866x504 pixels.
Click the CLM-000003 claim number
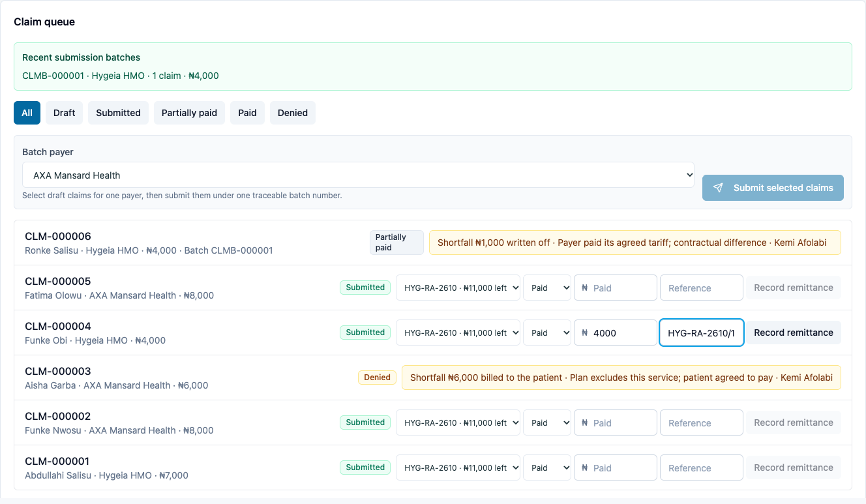click(58, 371)
